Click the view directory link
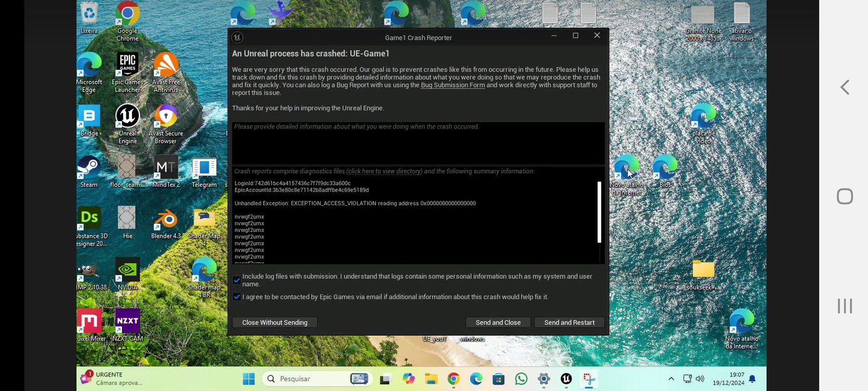Screen dimensions: 868x391 click(x=384, y=171)
